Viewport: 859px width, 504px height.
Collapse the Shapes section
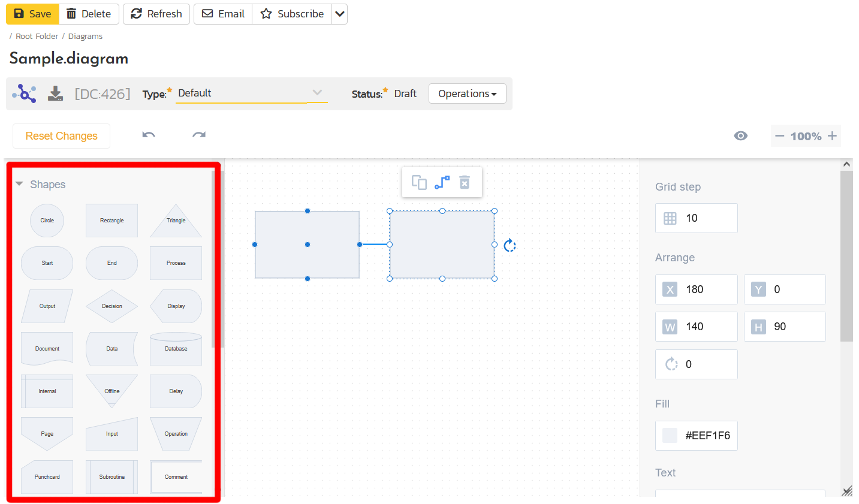click(x=19, y=184)
